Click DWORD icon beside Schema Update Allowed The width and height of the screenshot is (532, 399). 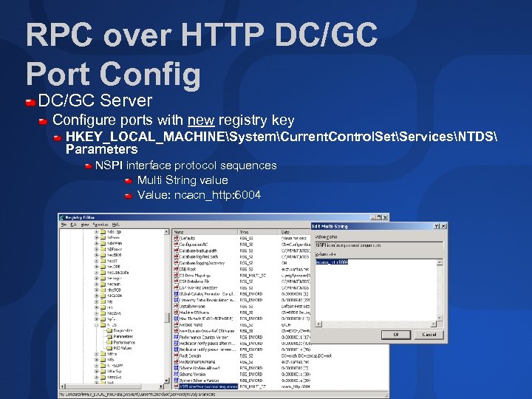pos(176,368)
